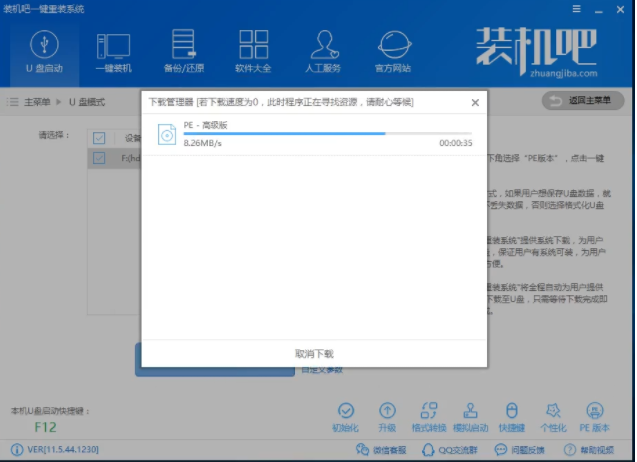Image resolution: width=637 pixels, height=462 pixels.
Task: Open the 备份/还原 section
Action: click(183, 51)
